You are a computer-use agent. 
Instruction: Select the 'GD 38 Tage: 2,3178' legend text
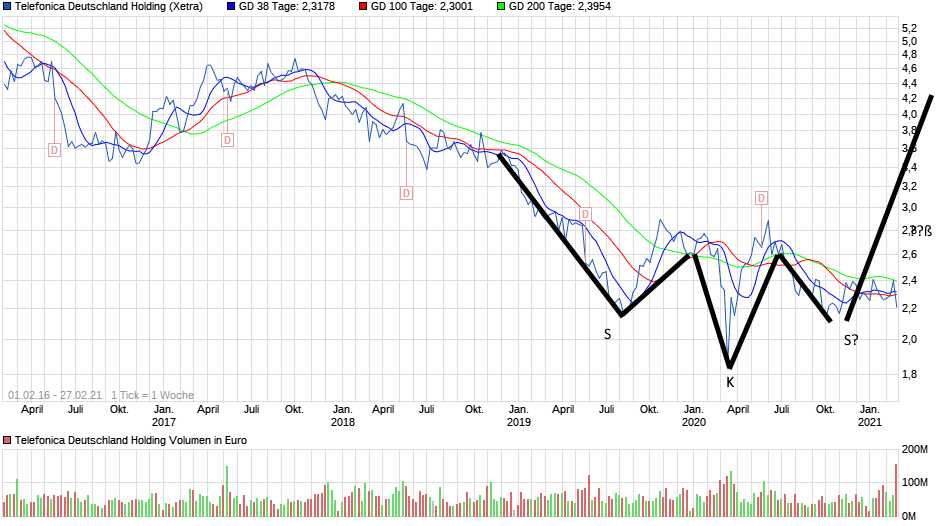pyautogui.click(x=287, y=7)
